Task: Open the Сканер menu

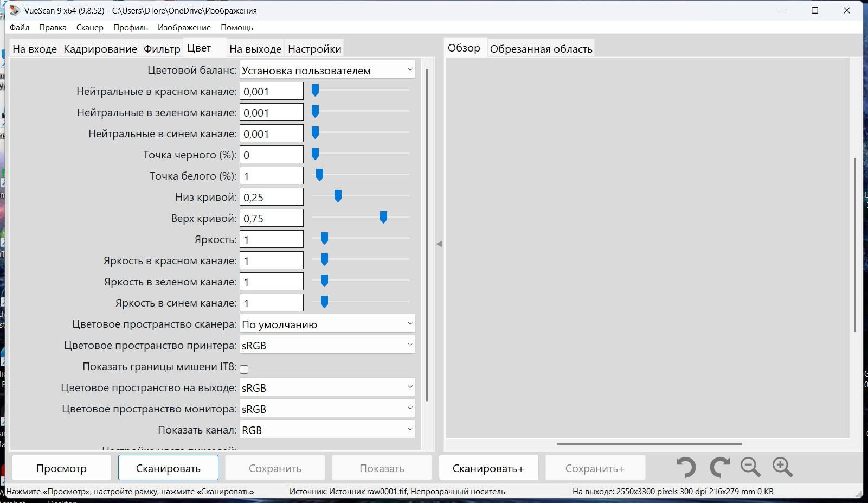Action: tap(89, 27)
